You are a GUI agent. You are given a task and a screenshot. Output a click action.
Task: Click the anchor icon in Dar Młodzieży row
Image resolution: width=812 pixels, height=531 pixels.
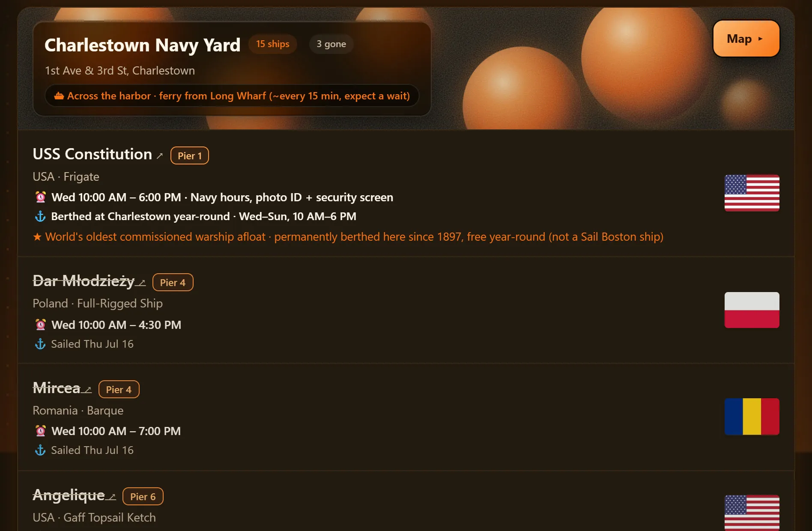(x=40, y=344)
